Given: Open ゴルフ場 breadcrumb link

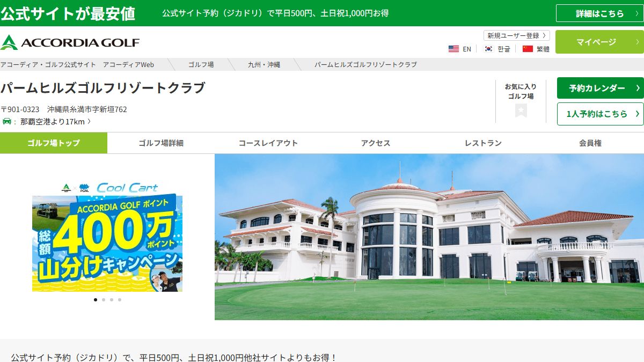Looking at the screenshot, I should pos(201,64).
